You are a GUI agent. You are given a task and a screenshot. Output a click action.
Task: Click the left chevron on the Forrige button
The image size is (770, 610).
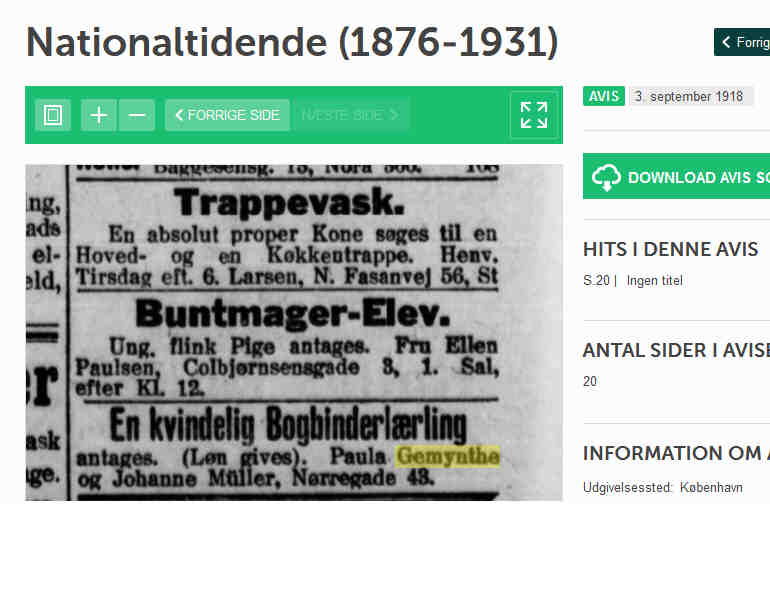coord(726,42)
